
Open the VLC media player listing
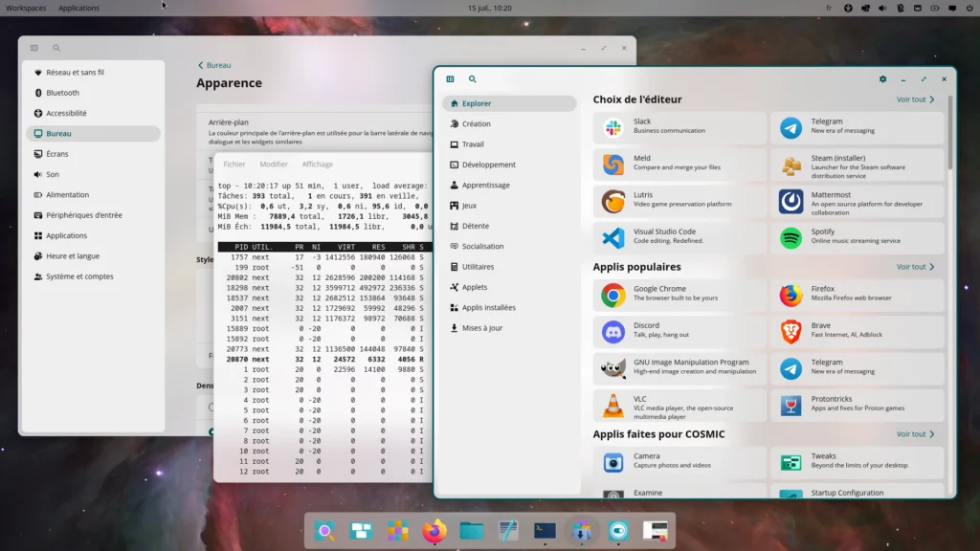coord(679,406)
